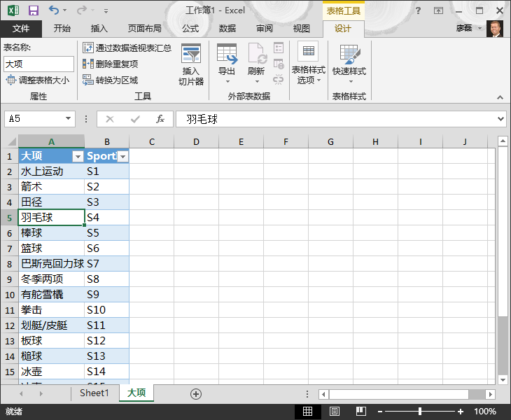The width and height of the screenshot is (511, 420).
Task: Click Summarize with PivotTable (通过数据透视表汇总)
Action: (127, 48)
